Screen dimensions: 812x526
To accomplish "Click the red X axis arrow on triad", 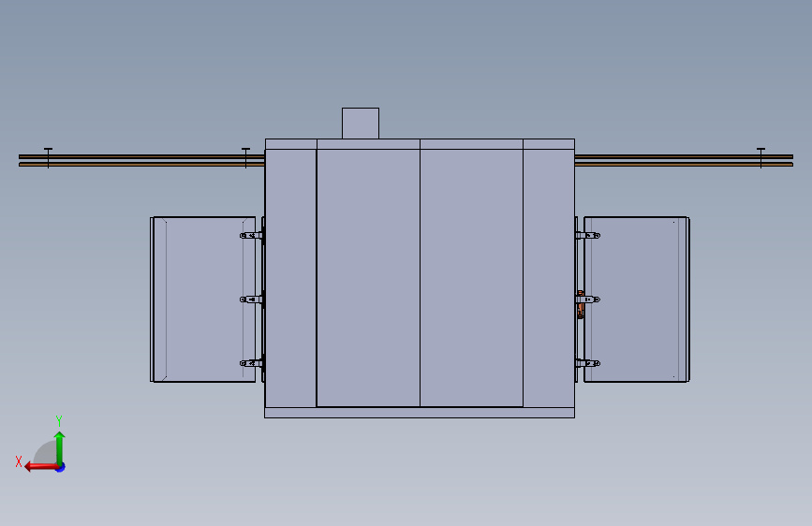I will pyautogui.click(x=41, y=467).
